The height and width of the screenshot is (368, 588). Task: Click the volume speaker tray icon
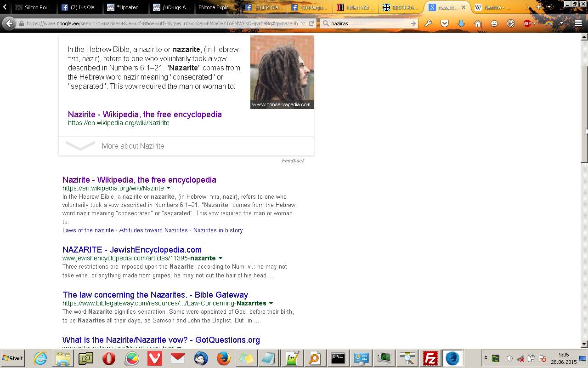(x=509, y=358)
